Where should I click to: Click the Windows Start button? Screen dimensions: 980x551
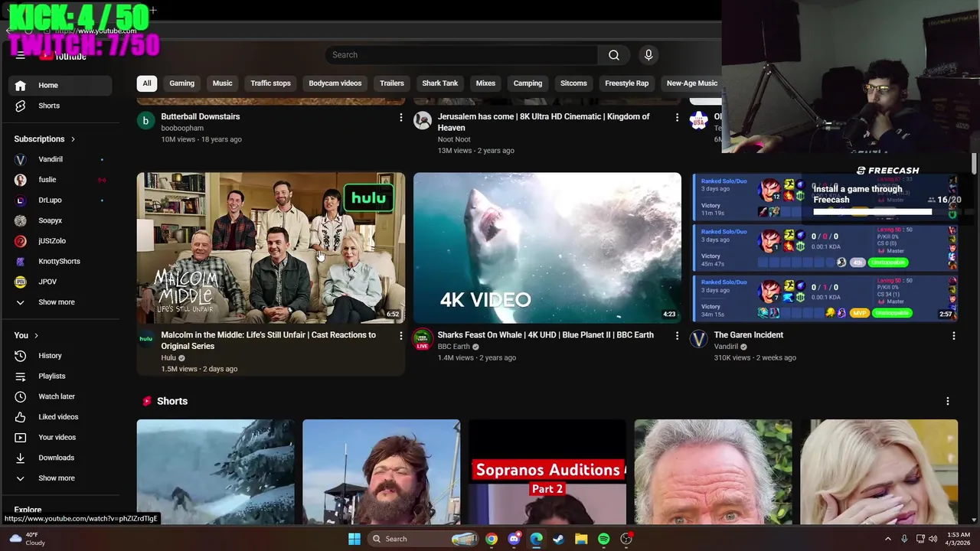click(354, 539)
